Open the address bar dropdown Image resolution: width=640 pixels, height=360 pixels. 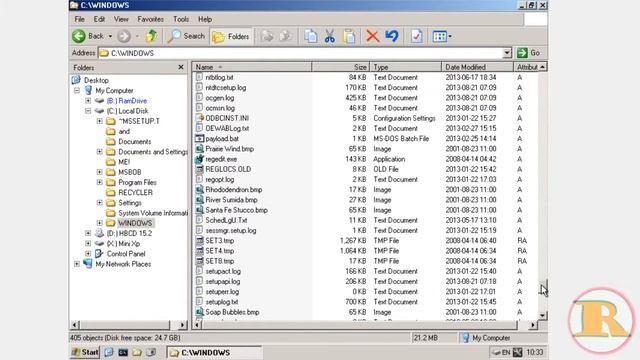(x=507, y=53)
